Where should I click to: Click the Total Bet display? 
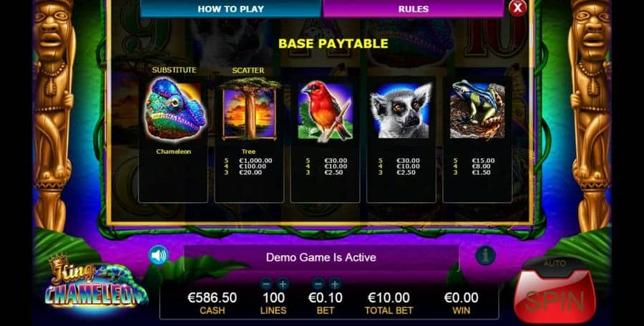click(389, 303)
